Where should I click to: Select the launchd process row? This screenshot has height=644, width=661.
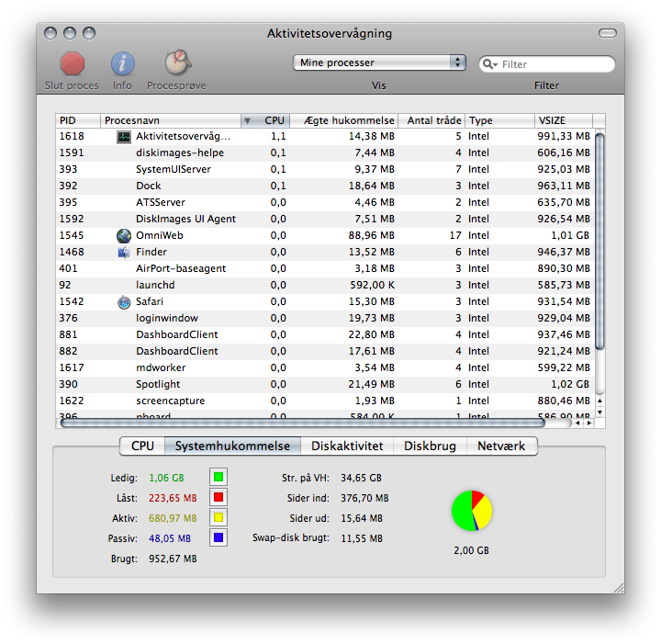pos(325,286)
